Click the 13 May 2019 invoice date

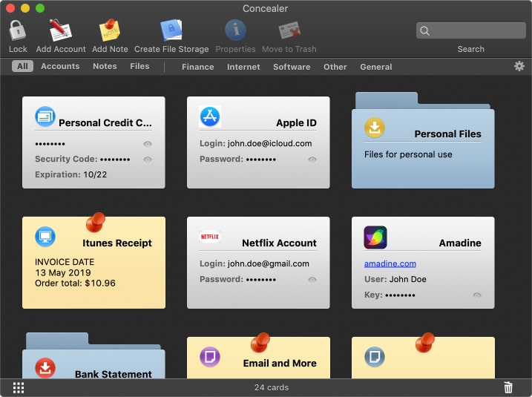pyautogui.click(x=63, y=272)
